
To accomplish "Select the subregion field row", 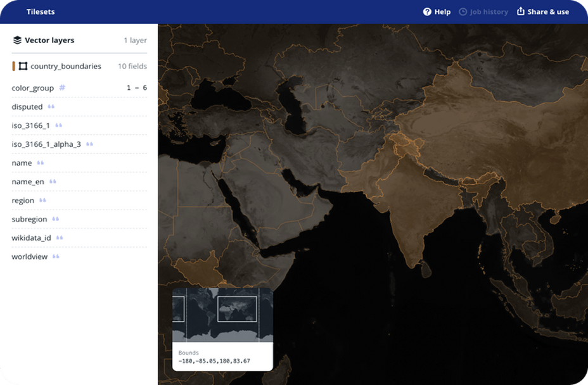I will [x=29, y=219].
